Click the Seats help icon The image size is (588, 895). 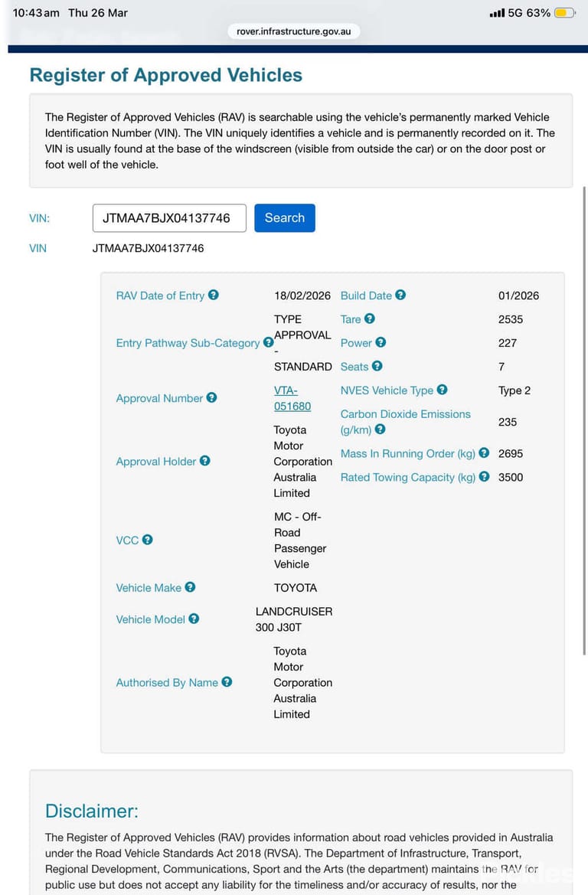click(377, 366)
